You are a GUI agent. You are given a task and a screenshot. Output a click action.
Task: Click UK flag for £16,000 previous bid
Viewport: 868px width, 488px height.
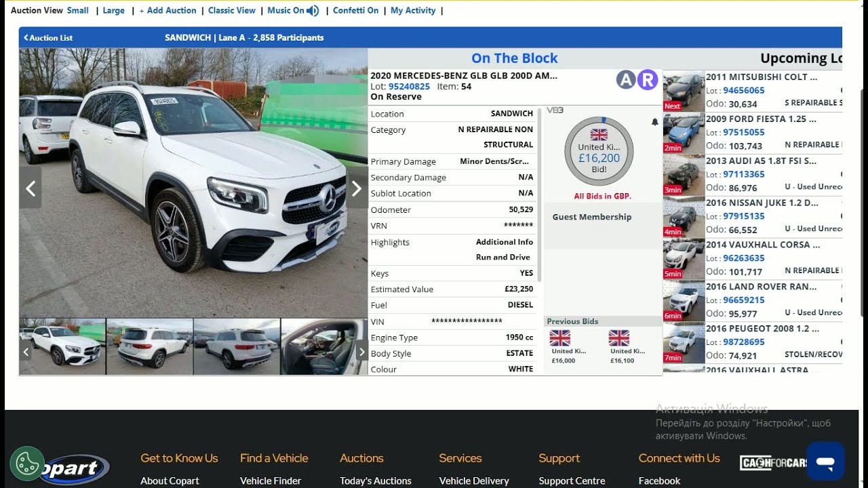click(x=560, y=338)
